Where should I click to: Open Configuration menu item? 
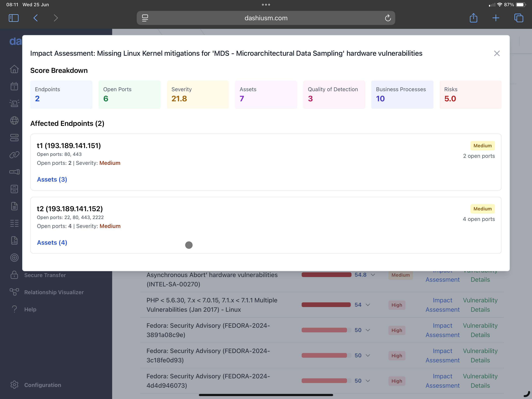pyautogui.click(x=43, y=385)
